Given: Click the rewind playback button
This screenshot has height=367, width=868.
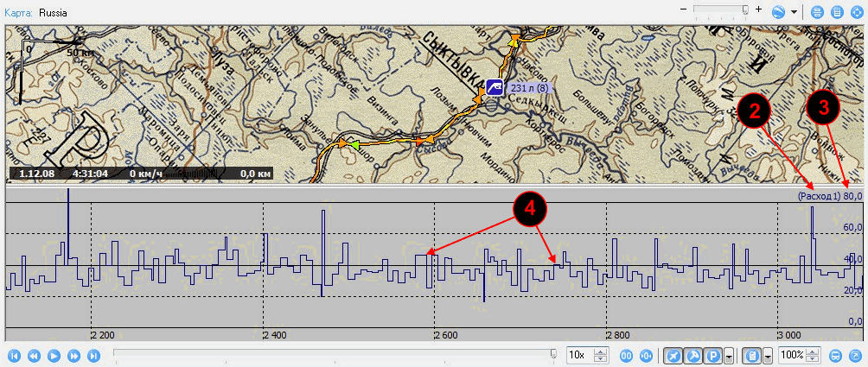Looking at the screenshot, I should [33, 355].
